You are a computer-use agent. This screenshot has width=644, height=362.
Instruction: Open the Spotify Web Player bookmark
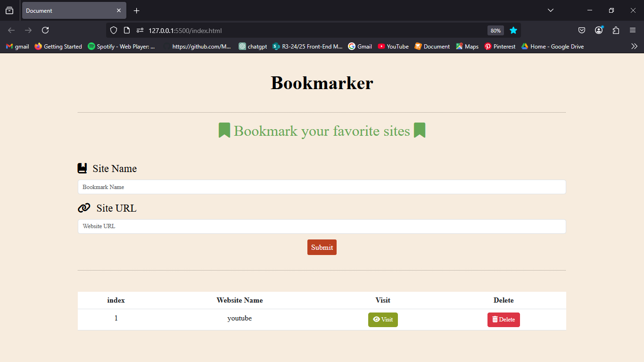point(121,46)
